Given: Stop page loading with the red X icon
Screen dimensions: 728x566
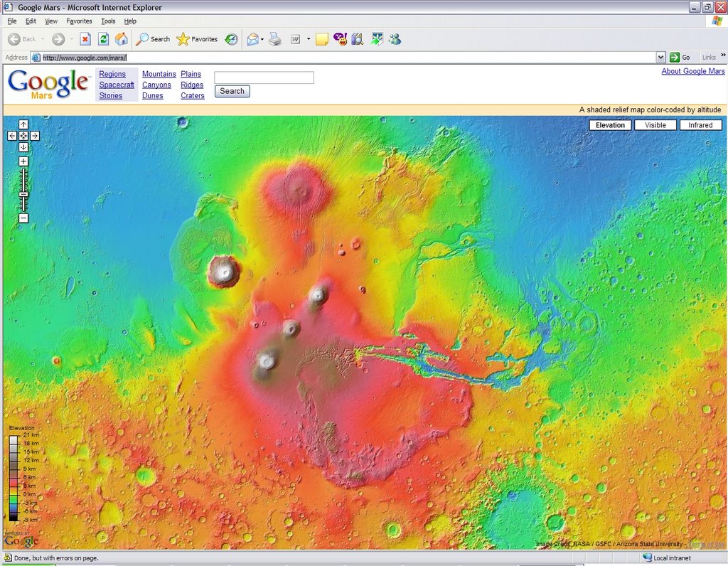Looking at the screenshot, I should click(85, 39).
